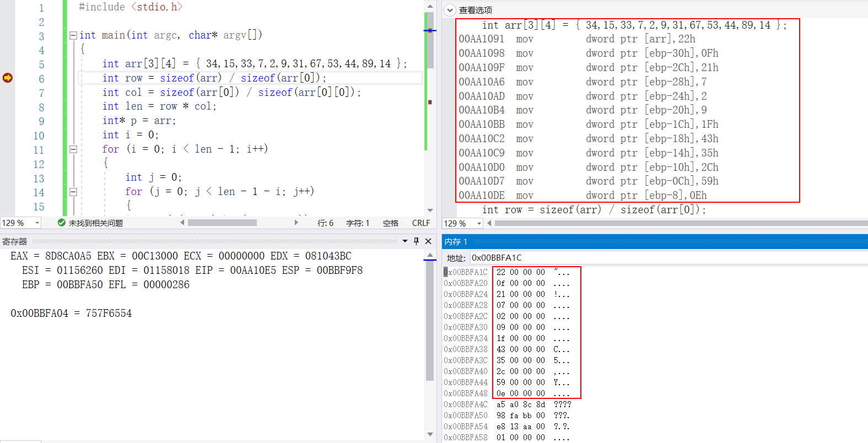Toggle the auto-hide pin of 寄存器 panel
This screenshot has height=443, width=868.
(x=417, y=241)
